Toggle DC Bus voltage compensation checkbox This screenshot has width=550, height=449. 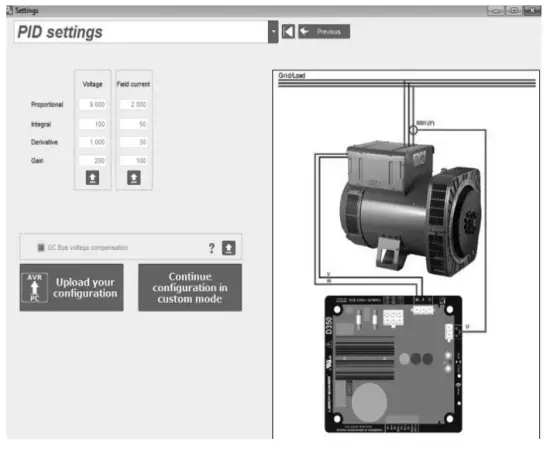pyautogui.click(x=41, y=248)
